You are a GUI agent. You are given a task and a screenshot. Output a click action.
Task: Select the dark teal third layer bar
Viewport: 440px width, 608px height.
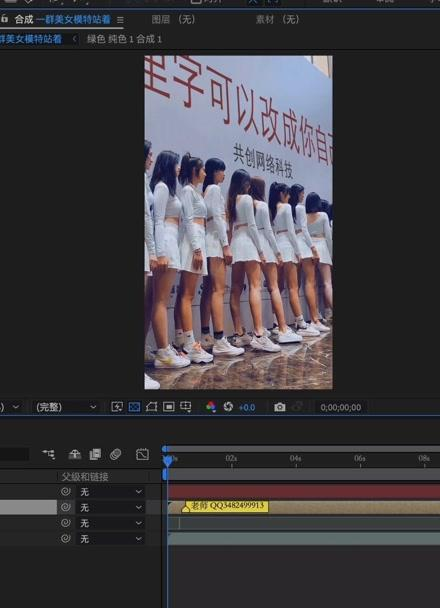point(304,523)
